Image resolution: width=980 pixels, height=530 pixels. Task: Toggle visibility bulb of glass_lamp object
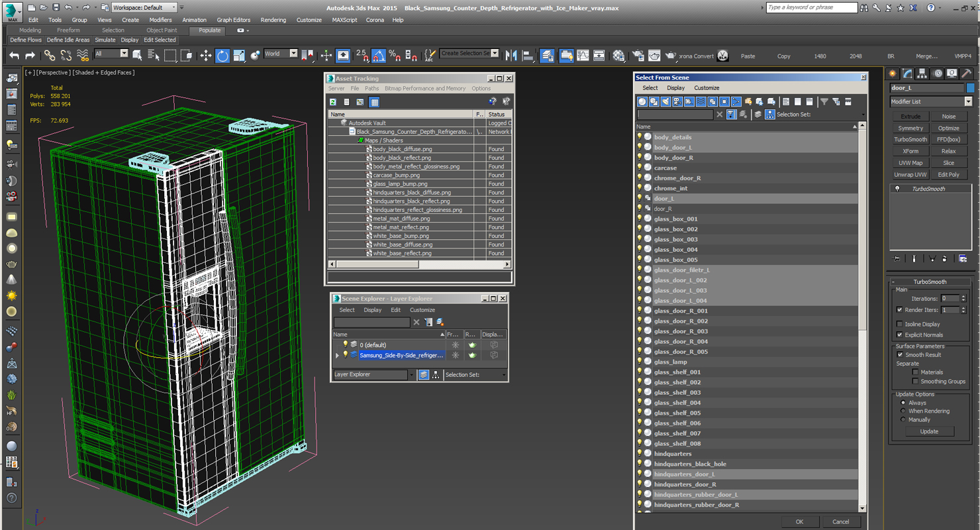(640, 362)
